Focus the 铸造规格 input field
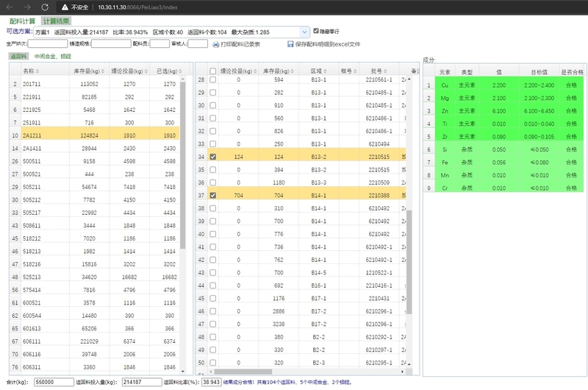 tap(111, 43)
